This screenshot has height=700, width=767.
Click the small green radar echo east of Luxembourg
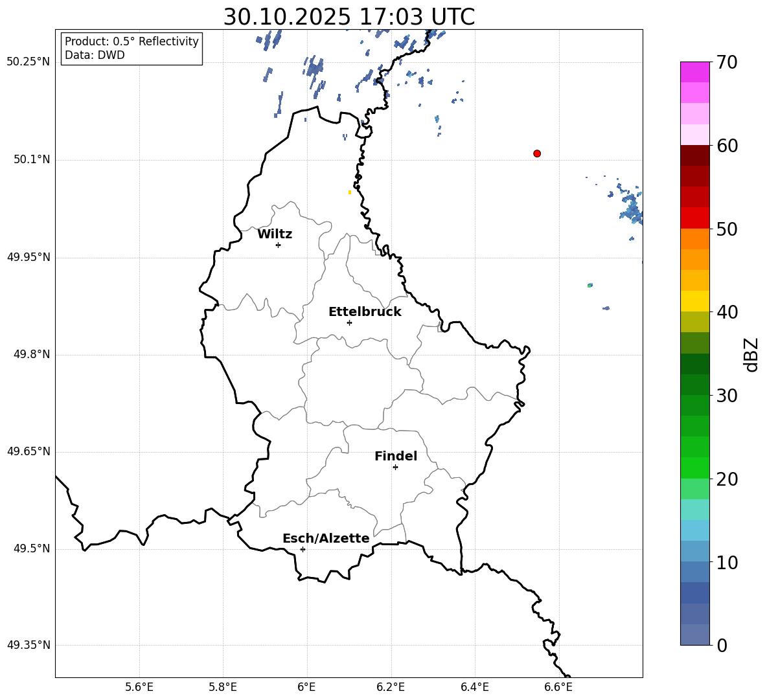[x=590, y=285]
